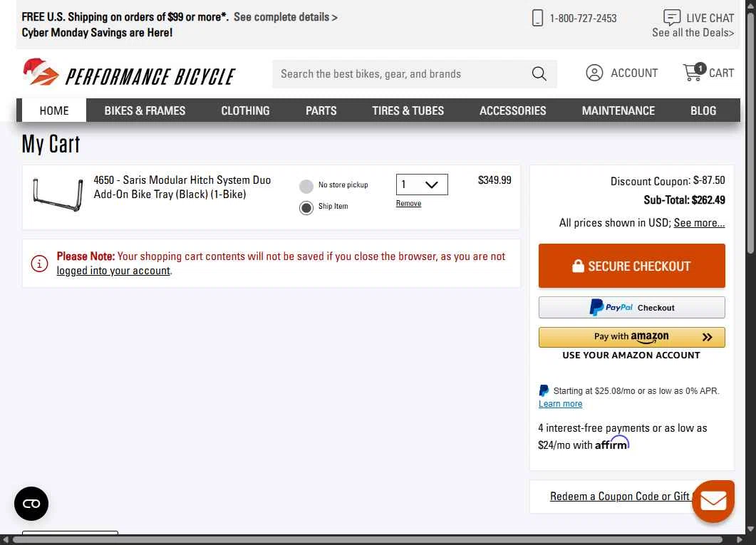756x545 pixels.
Task: Click Pay with Amazon button
Action: tap(631, 337)
